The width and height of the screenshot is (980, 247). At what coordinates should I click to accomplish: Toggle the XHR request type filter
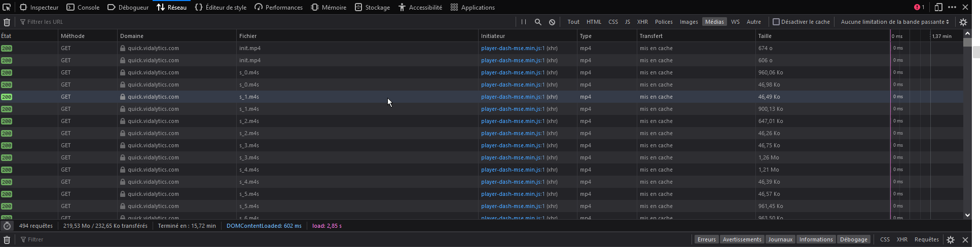point(642,22)
